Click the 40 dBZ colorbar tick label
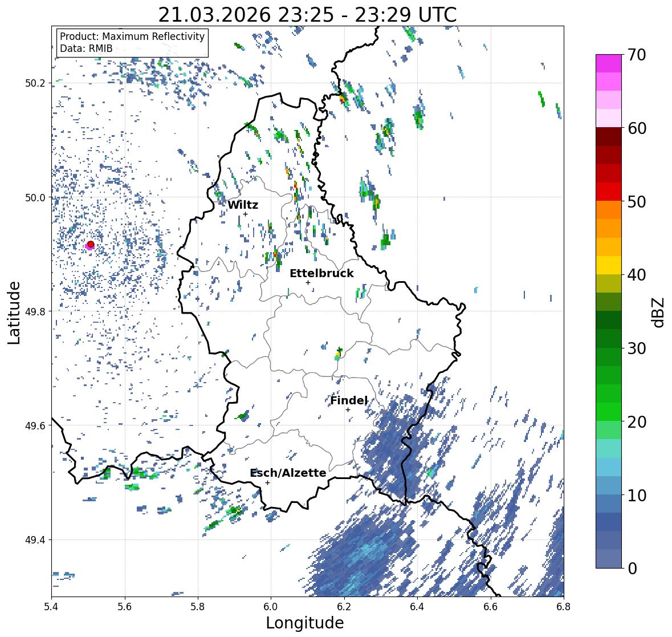Image resolution: width=672 pixels, height=637 pixels. [x=637, y=275]
